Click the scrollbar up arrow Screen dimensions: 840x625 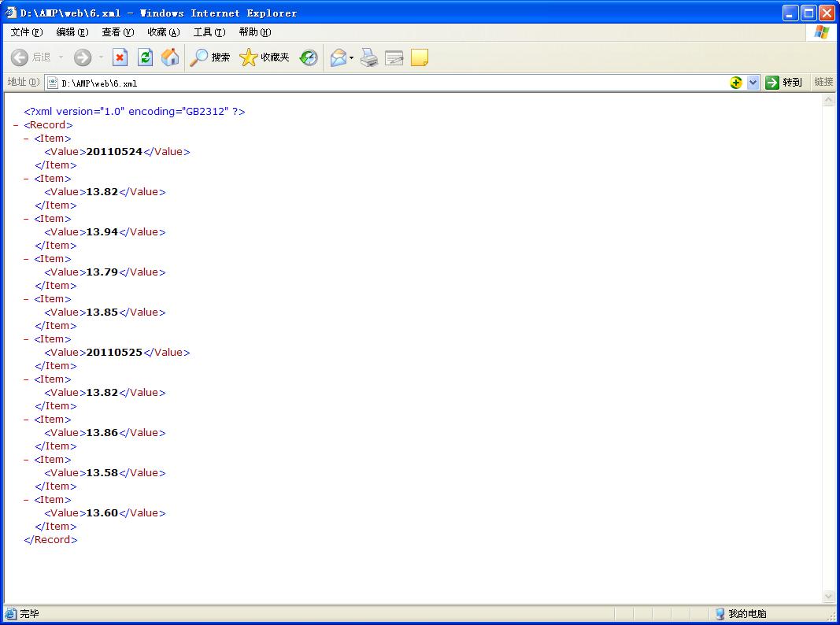(x=828, y=100)
